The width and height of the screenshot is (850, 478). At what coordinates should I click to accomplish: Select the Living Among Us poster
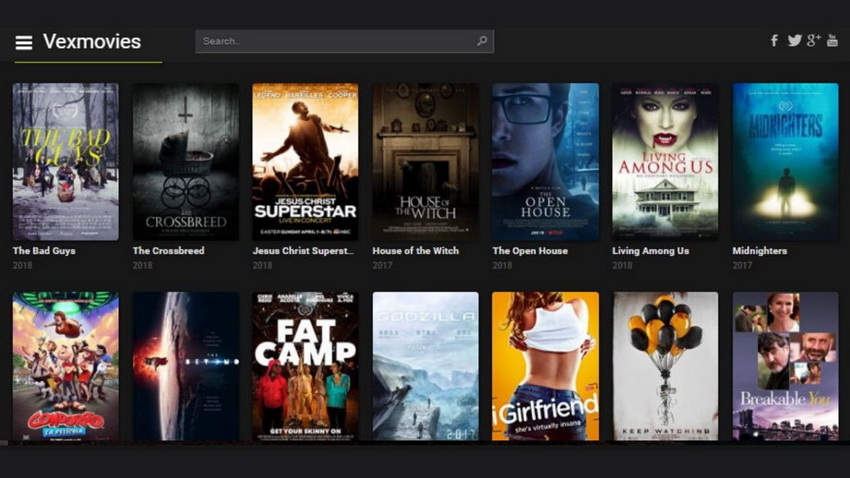(665, 161)
